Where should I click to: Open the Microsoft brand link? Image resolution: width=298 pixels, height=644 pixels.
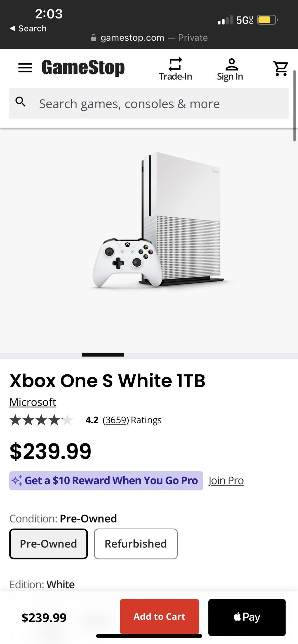tap(33, 402)
